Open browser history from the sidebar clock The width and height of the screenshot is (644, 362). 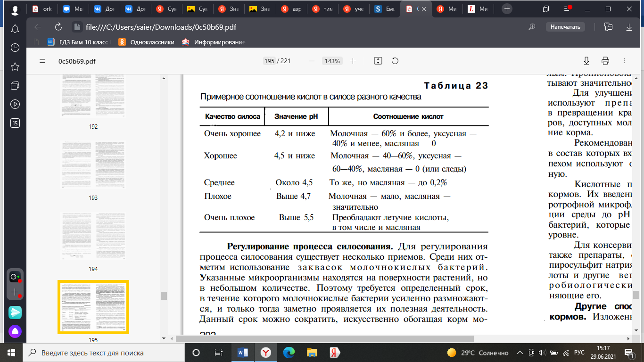tap(15, 48)
